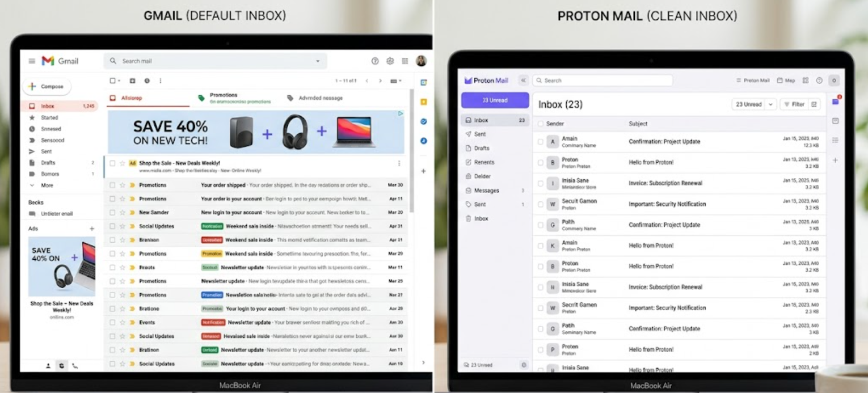868x393 pixels.
Task: Click Proton Mail logo
Action: pos(486,81)
